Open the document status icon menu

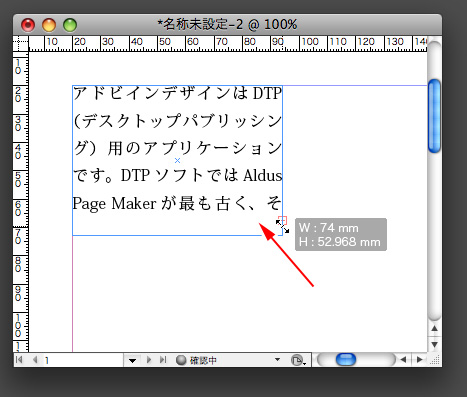coord(298,360)
